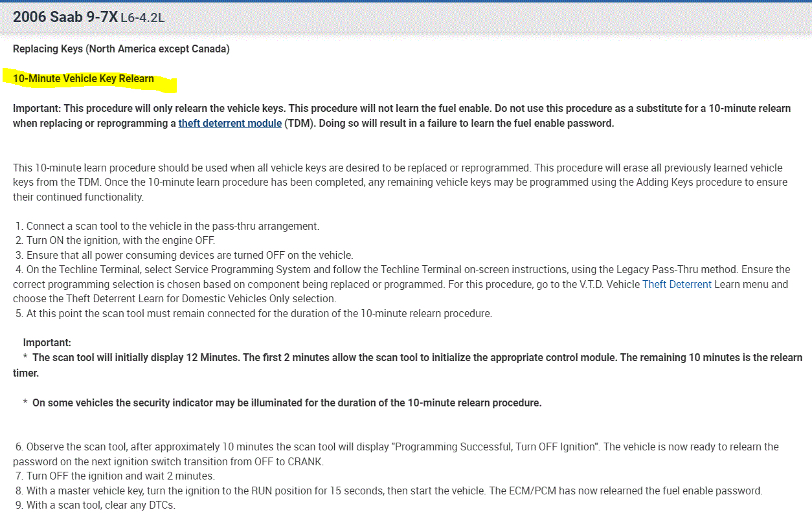The height and width of the screenshot is (519, 812).
Task: Select the L6-4.2L engine label
Action: [143, 18]
